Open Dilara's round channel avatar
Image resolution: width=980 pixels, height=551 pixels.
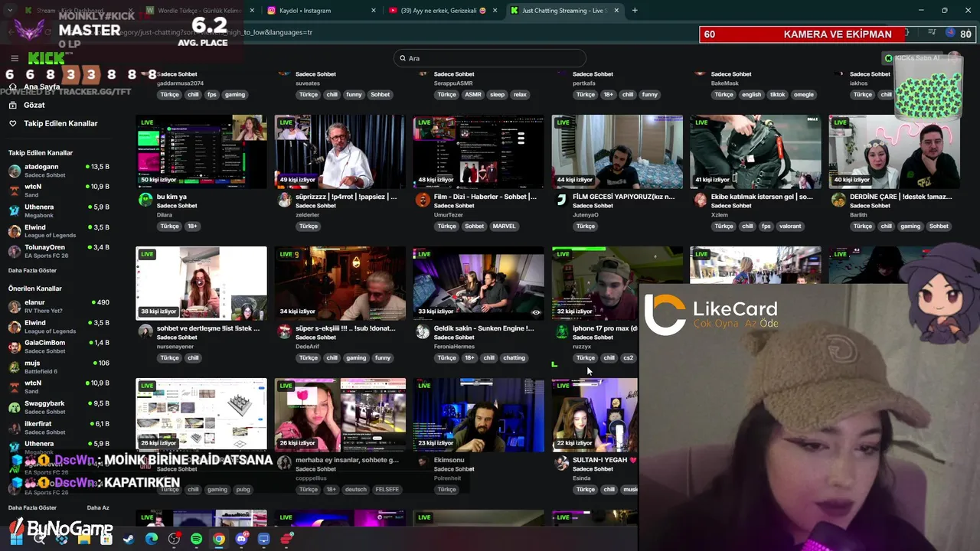point(145,201)
